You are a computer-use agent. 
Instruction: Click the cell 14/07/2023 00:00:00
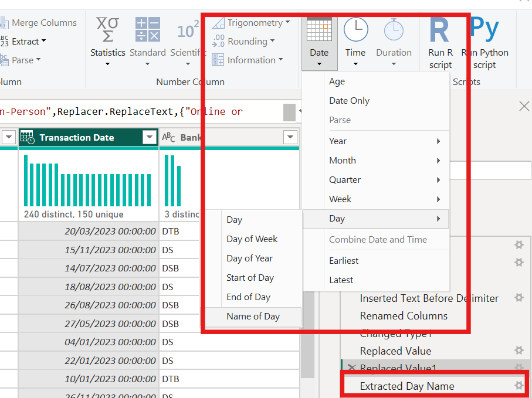click(89, 268)
